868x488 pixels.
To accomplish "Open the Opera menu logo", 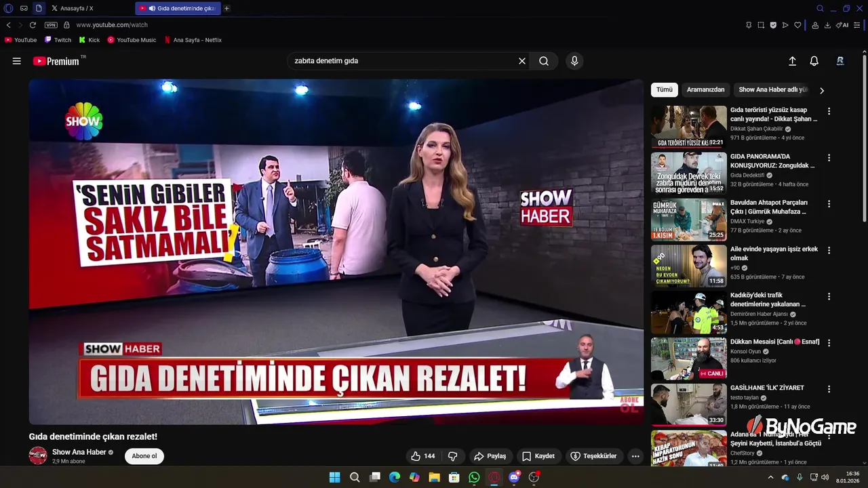I will tap(9, 8).
